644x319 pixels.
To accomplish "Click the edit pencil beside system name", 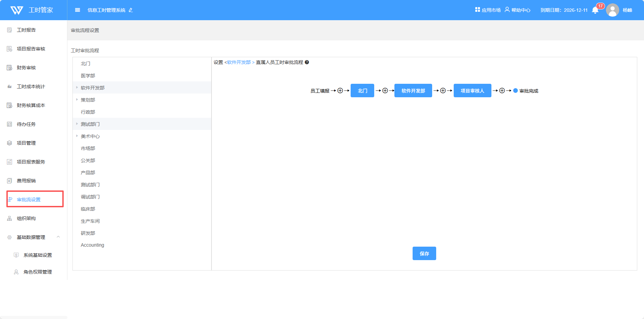I will [131, 10].
